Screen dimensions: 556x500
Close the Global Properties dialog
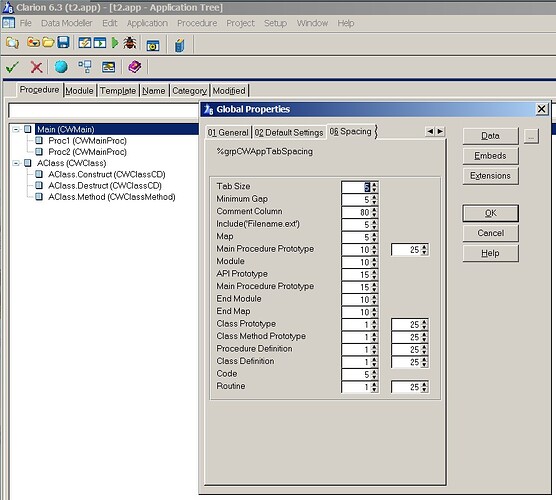541,109
